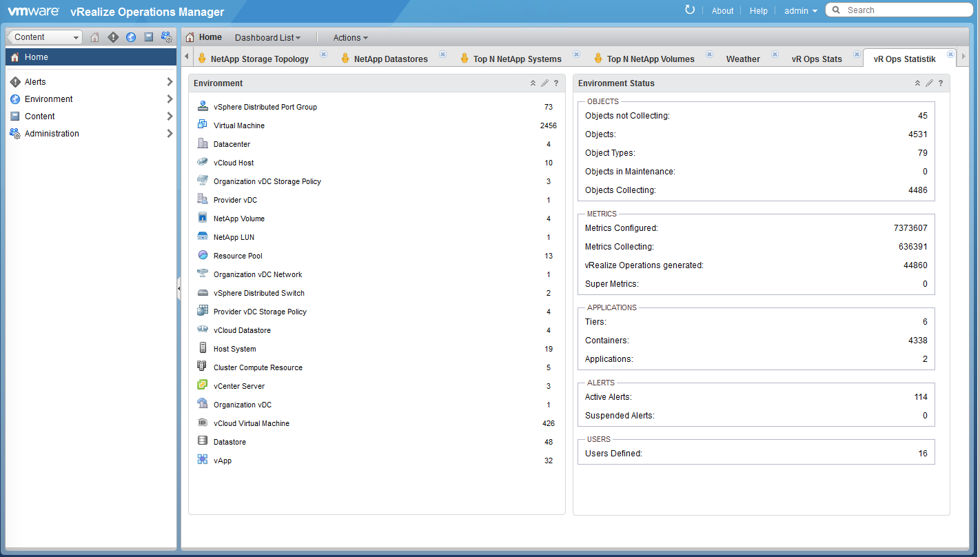Open the Dashboard List dropdown
This screenshot has width=980, height=557.
pos(267,38)
